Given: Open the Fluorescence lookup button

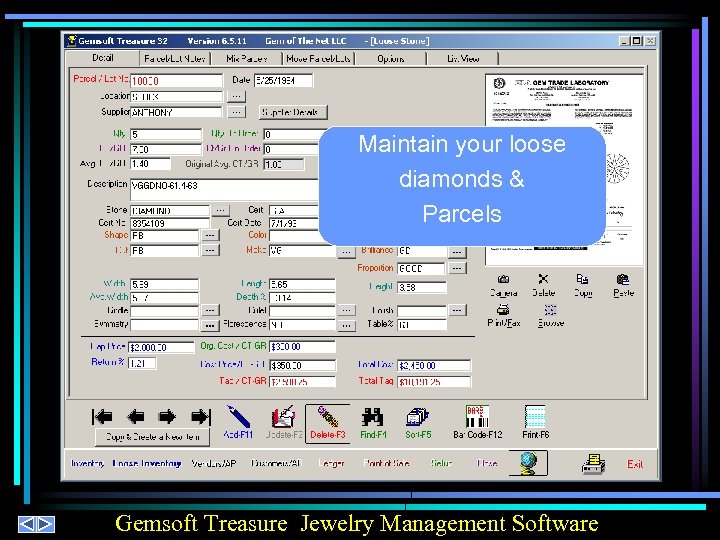Looking at the screenshot, I should coord(346,326).
